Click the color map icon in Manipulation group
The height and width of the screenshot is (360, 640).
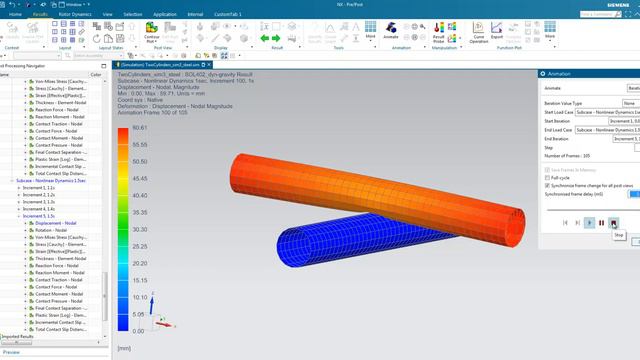[452, 27]
